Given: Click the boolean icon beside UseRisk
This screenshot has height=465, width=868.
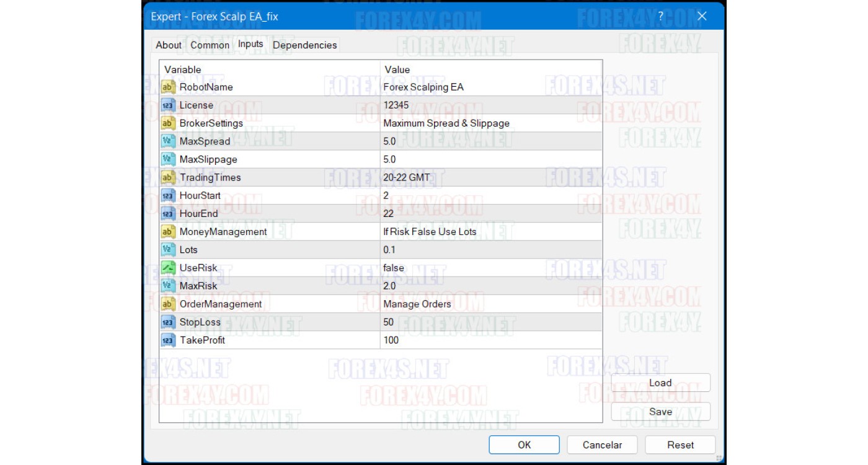Looking at the screenshot, I should coord(168,268).
